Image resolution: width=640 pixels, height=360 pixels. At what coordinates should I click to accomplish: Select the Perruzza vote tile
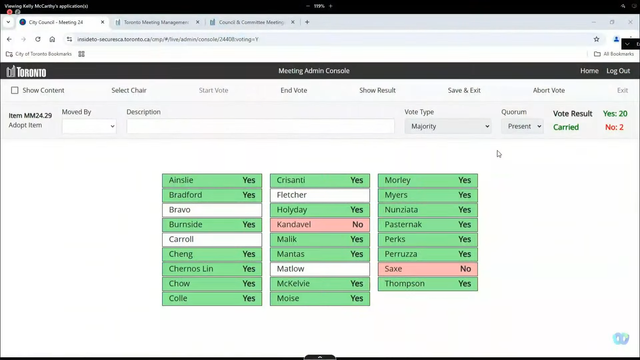point(428,254)
